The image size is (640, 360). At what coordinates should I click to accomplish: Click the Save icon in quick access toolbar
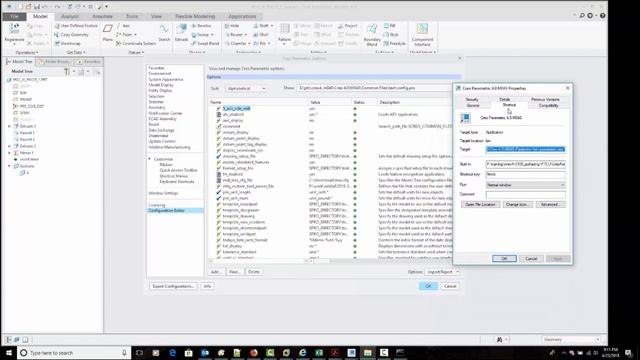(x=37, y=7)
